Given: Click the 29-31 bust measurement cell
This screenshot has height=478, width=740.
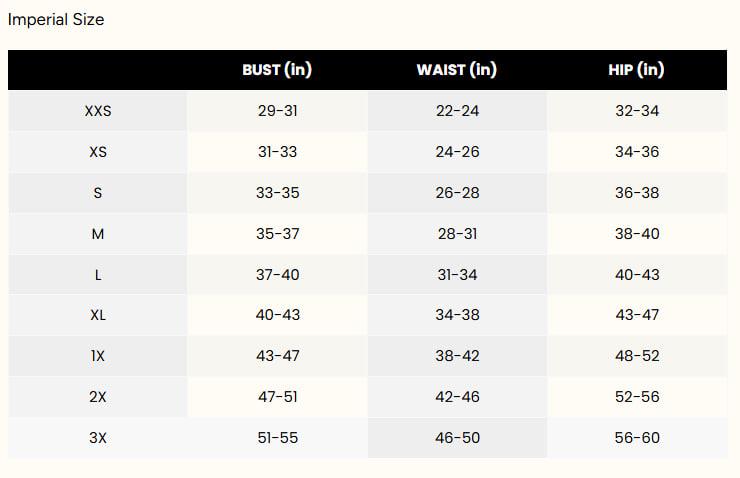Looking at the screenshot, I should [277, 111].
